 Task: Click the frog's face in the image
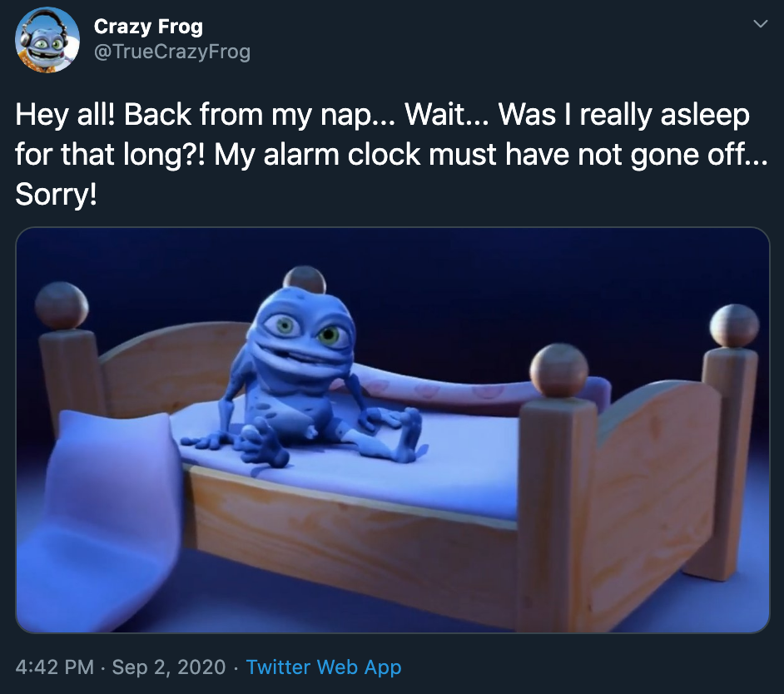[300, 329]
